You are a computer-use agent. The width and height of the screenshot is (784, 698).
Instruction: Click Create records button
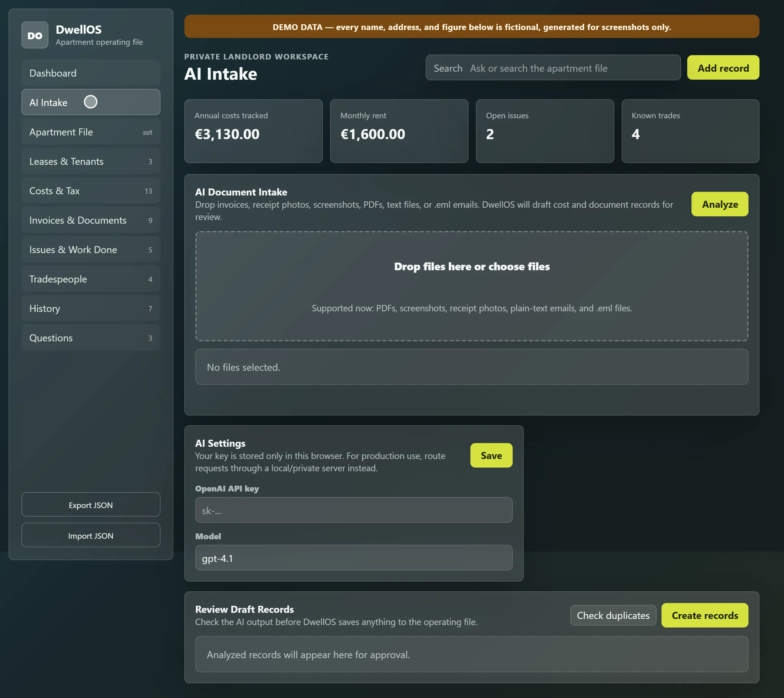coord(705,616)
